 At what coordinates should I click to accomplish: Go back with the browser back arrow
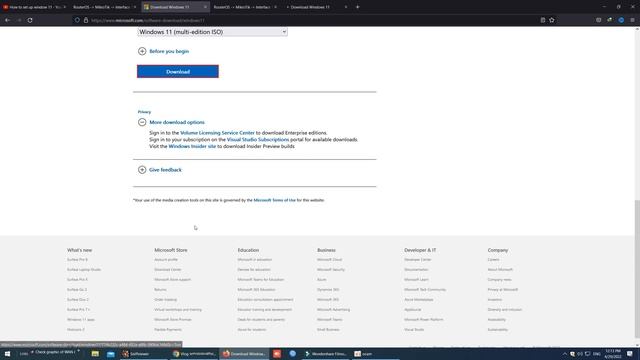[7, 20]
